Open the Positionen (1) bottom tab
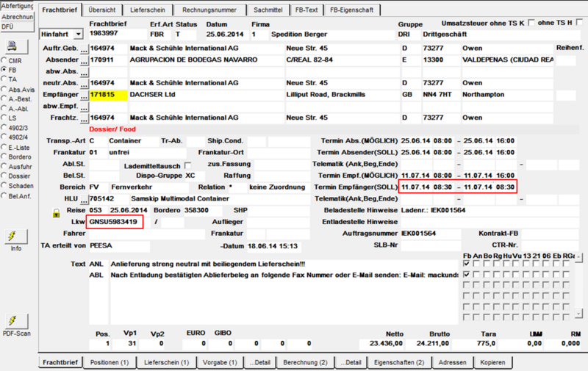The width and height of the screenshot is (588, 371). (x=110, y=362)
